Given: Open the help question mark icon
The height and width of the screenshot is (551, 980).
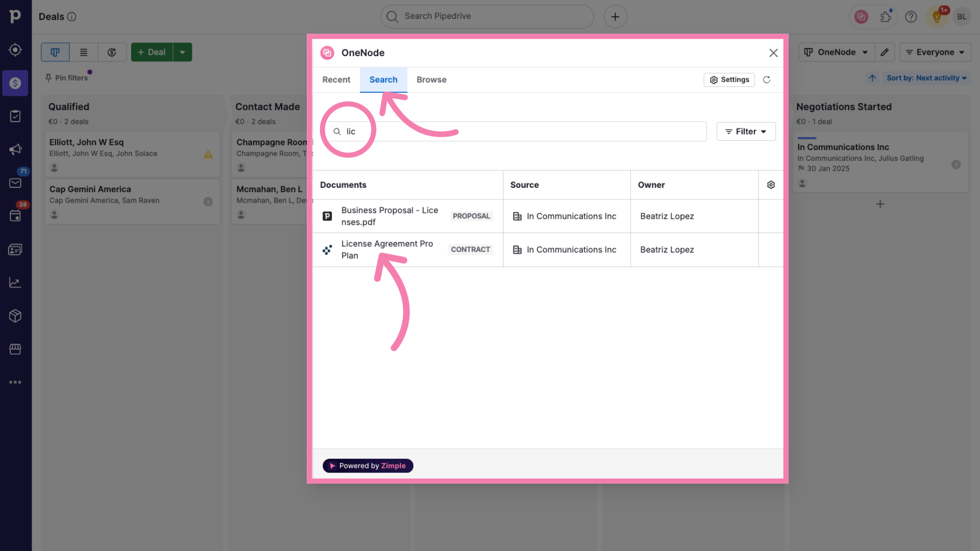Looking at the screenshot, I should pyautogui.click(x=911, y=17).
